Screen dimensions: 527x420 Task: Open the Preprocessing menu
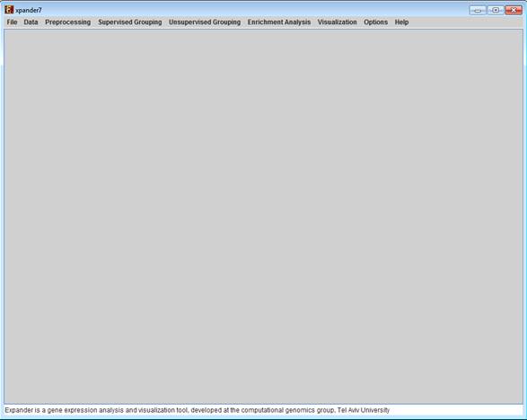pos(68,22)
